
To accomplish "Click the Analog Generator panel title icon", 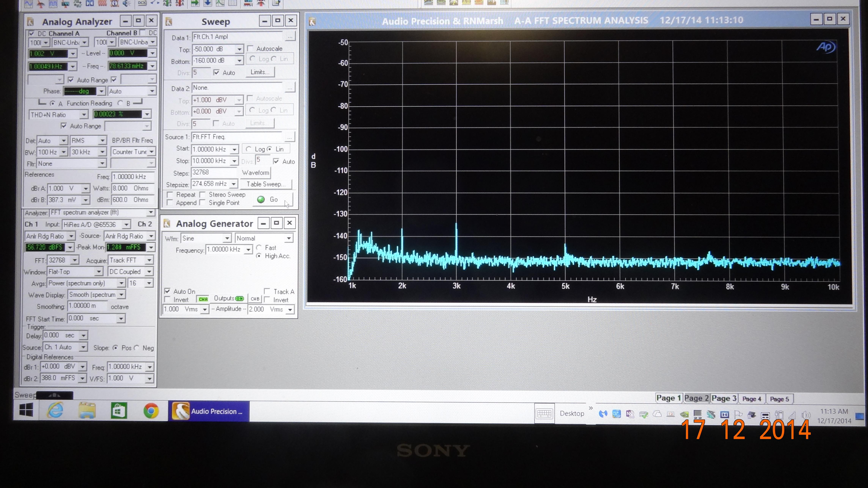I will pos(167,223).
